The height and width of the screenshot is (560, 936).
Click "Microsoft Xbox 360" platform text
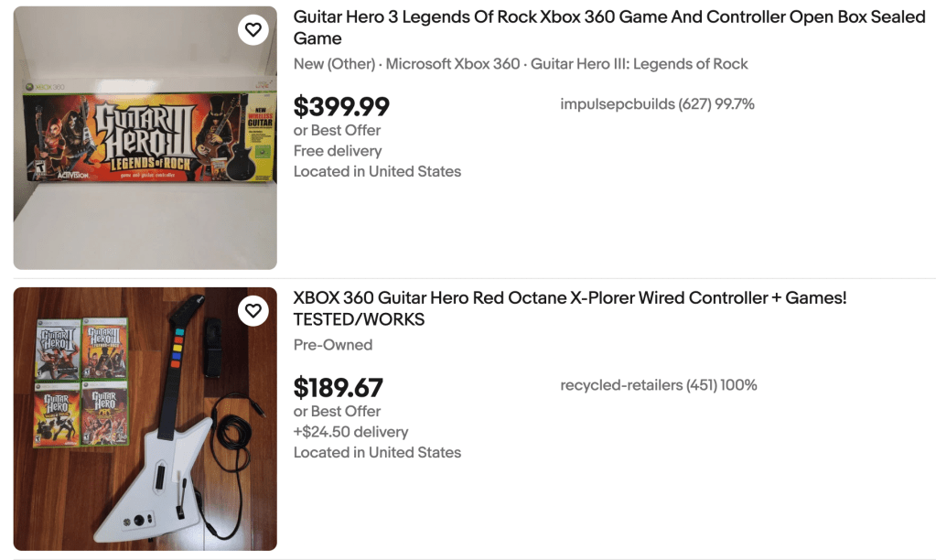(453, 64)
